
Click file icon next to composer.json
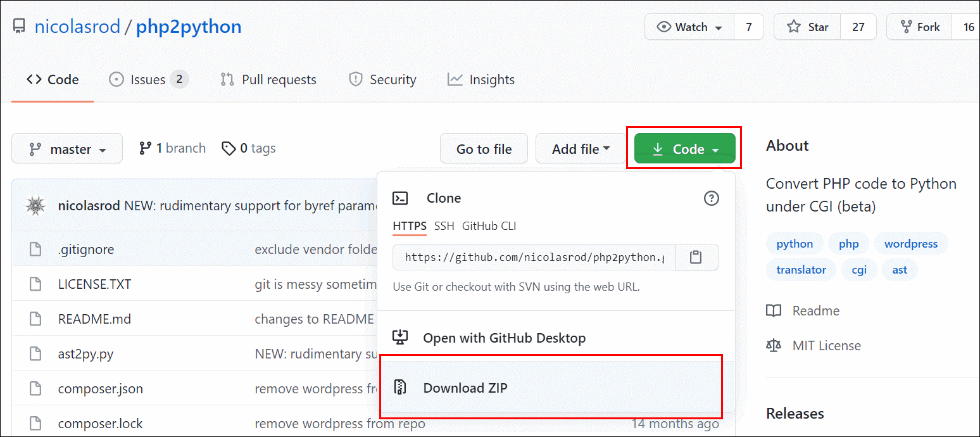click(35, 388)
